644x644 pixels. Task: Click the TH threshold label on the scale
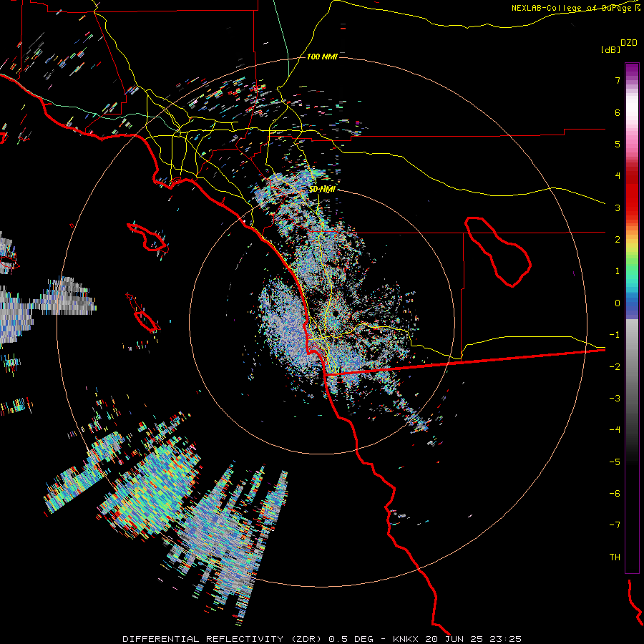point(615,557)
